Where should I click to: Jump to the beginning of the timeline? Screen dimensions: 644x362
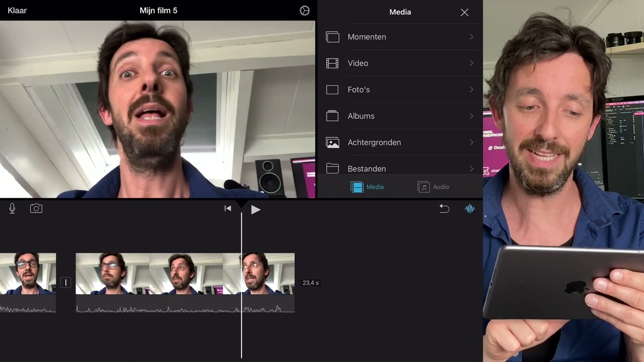[227, 208]
